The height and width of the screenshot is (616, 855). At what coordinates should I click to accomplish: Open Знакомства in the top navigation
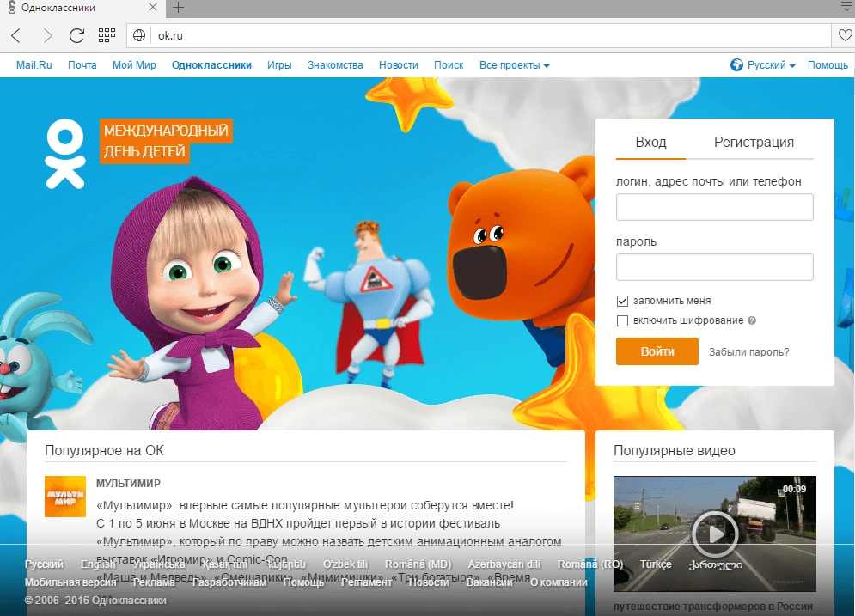tap(335, 65)
